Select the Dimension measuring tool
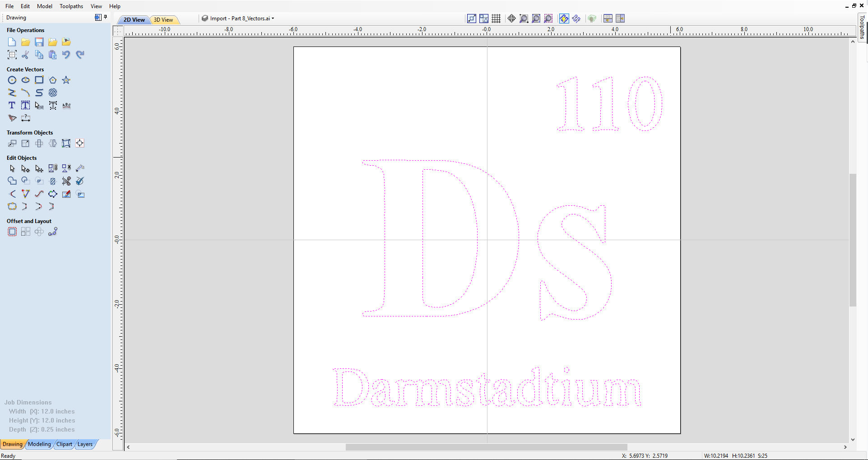 click(26, 118)
